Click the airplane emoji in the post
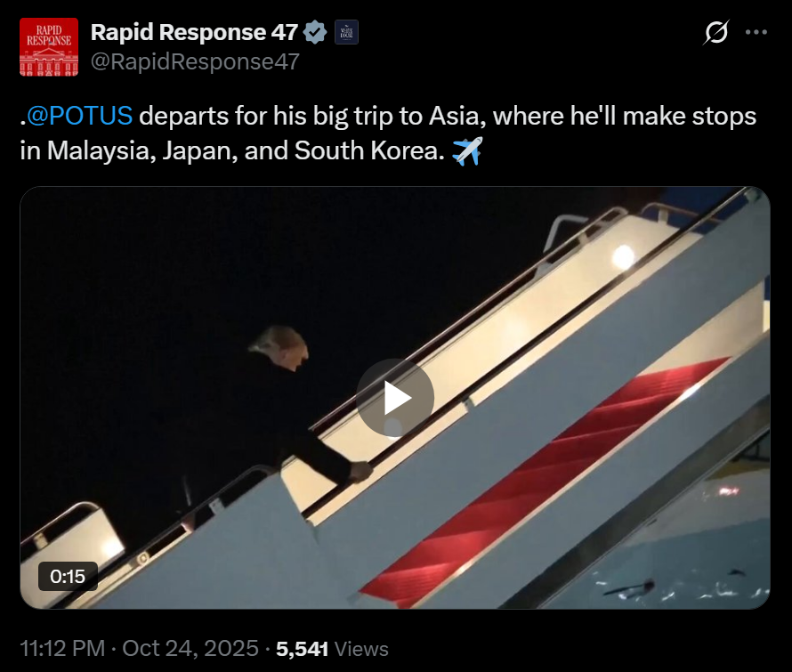The width and height of the screenshot is (792, 672). 466,150
